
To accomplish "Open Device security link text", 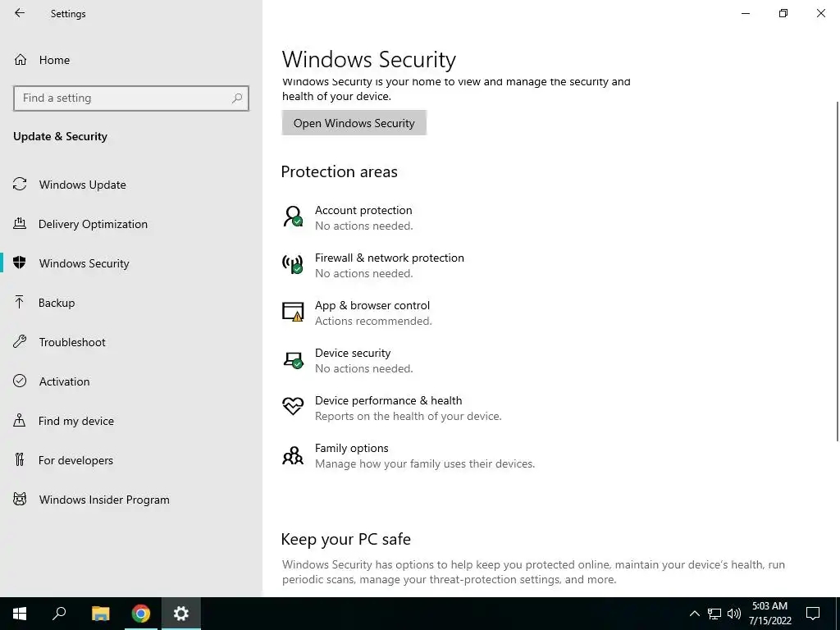I will click(353, 353).
